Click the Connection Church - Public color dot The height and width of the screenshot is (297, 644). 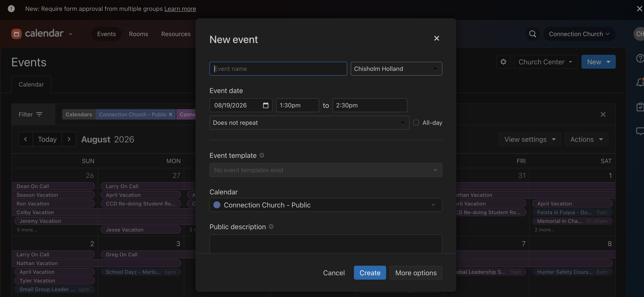pyautogui.click(x=217, y=205)
